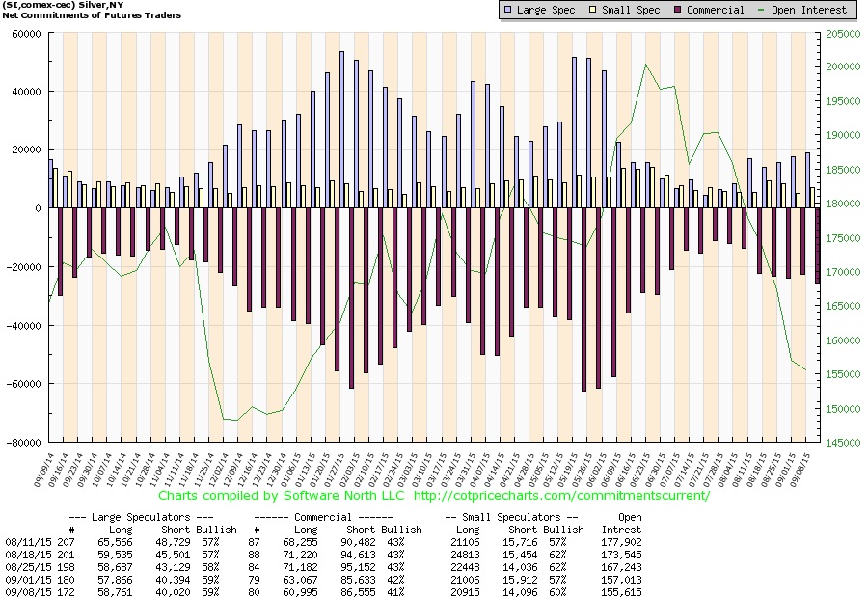Image resolution: width=868 pixels, height=598 pixels.
Task: Click open interest value 177,902
Action: (622, 543)
